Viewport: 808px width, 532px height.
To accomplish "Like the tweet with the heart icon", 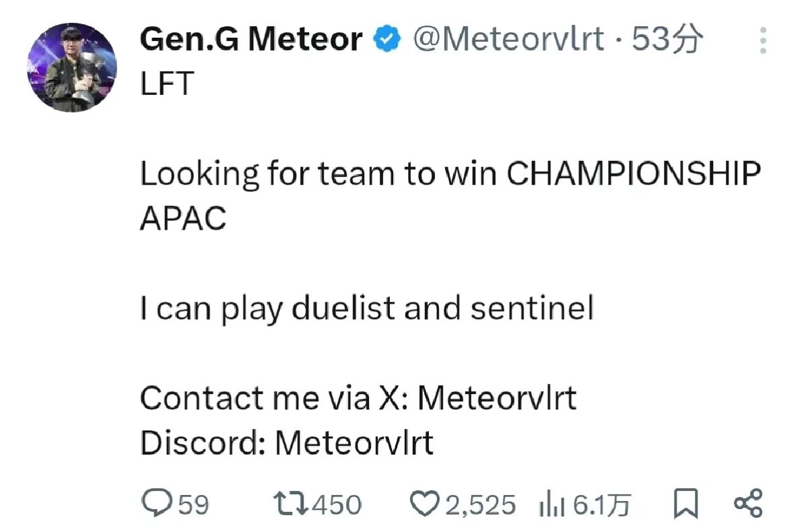I will (426, 504).
